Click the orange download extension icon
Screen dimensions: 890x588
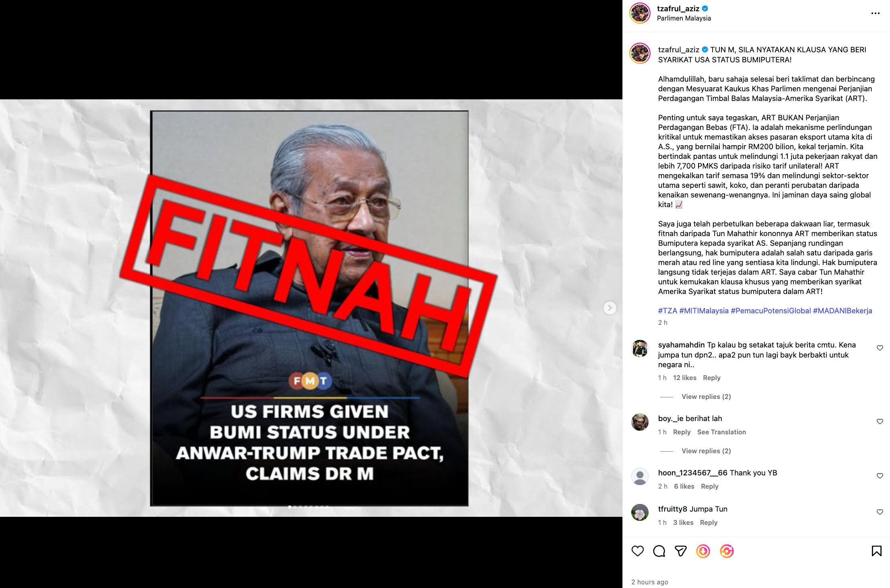click(x=703, y=551)
